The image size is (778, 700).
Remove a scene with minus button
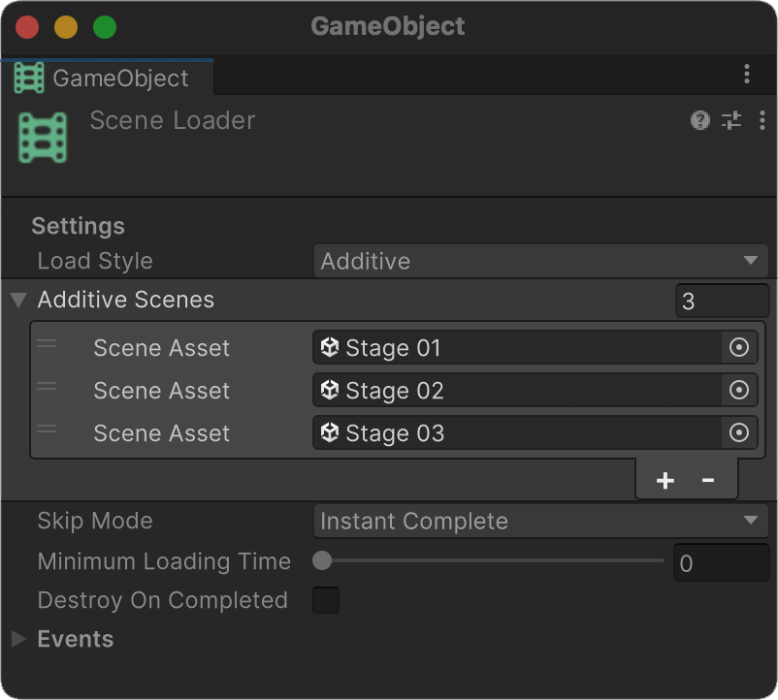click(x=708, y=480)
